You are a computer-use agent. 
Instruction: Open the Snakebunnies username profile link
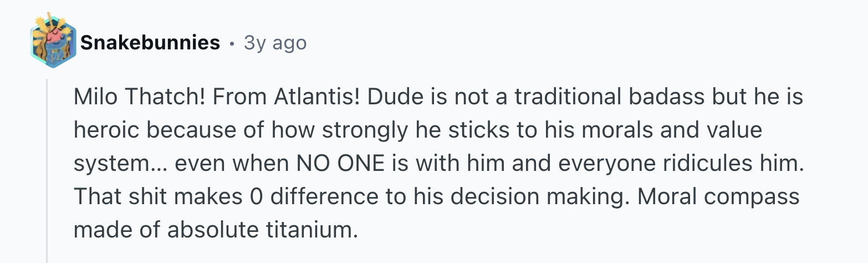click(x=150, y=43)
